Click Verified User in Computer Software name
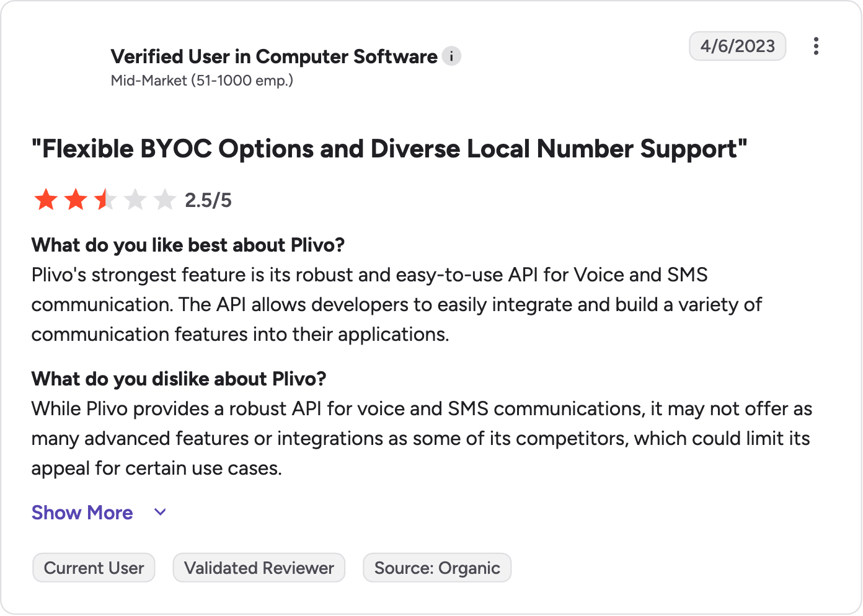The width and height of the screenshot is (863, 616). [274, 56]
